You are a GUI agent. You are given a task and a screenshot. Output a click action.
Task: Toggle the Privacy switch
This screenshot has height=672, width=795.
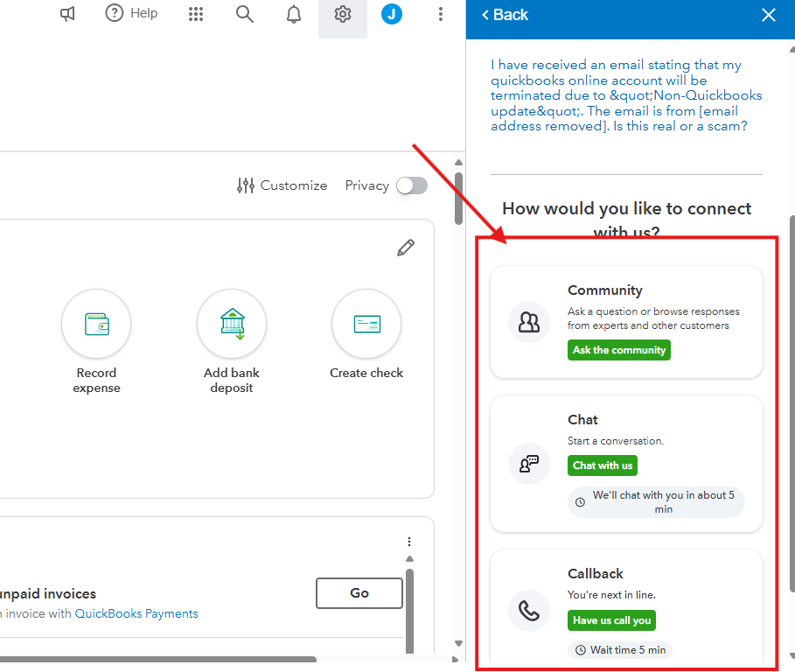[x=412, y=185]
